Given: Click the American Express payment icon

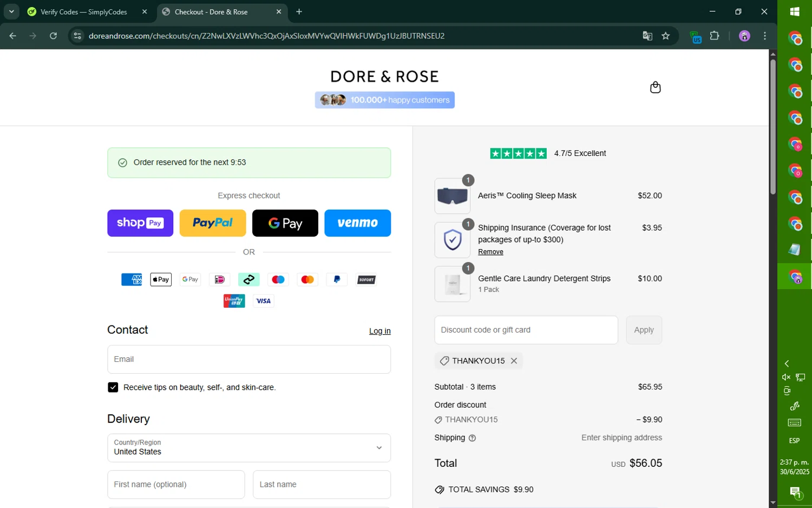Looking at the screenshot, I should coord(132,279).
